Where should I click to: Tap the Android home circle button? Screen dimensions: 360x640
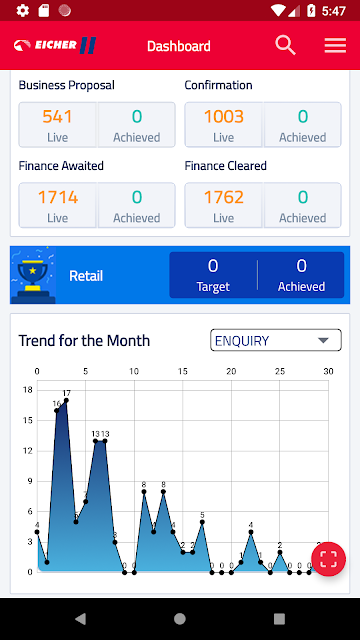(180, 619)
